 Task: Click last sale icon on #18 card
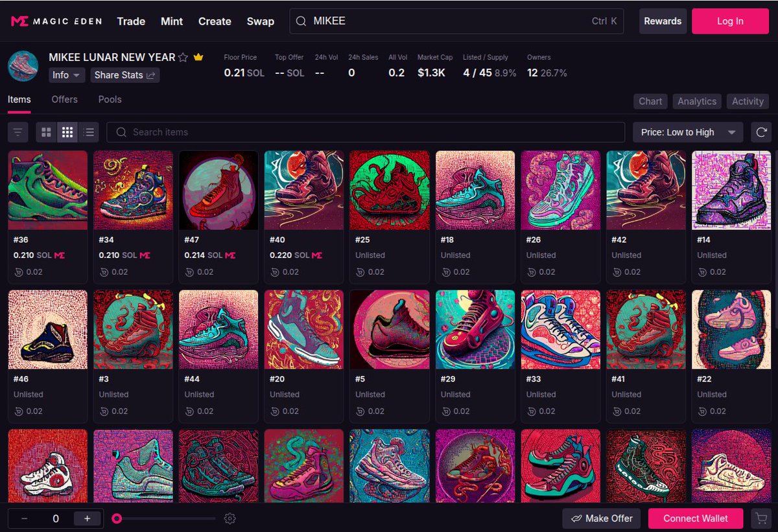click(x=445, y=272)
